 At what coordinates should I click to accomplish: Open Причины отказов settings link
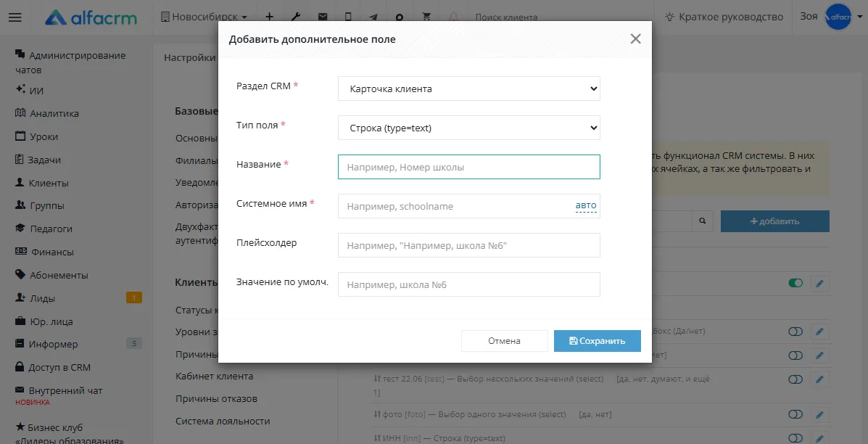(x=216, y=398)
